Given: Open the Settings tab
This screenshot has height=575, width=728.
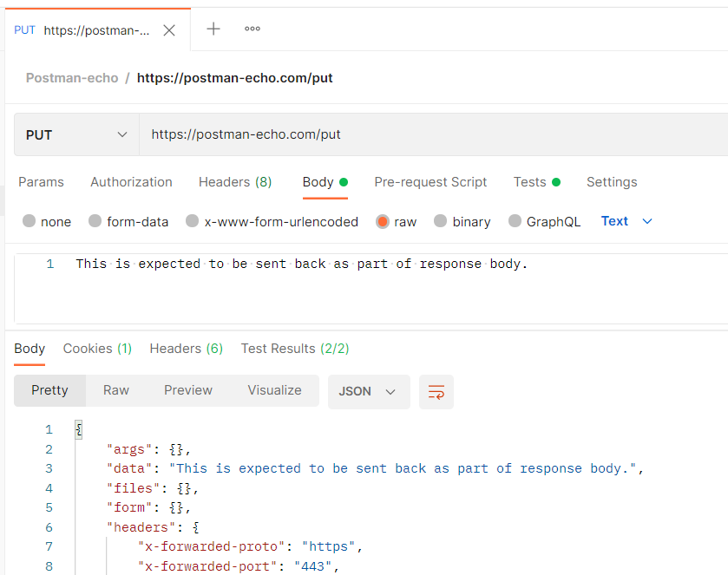Looking at the screenshot, I should coord(612,182).
